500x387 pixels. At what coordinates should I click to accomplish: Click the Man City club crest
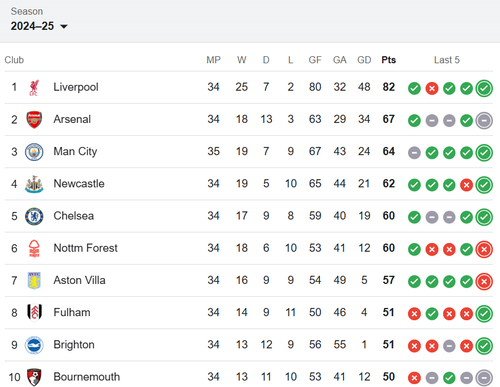34,152
